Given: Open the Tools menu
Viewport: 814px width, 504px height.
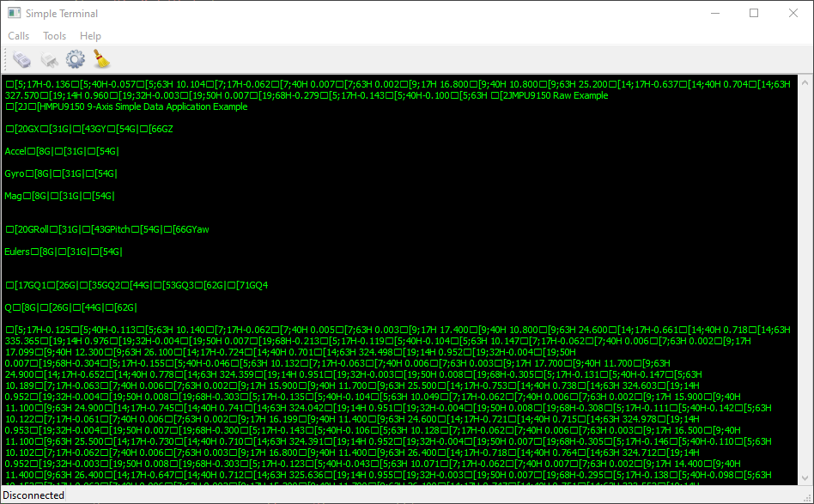Looking at the screenshot, I should (54, 36).
